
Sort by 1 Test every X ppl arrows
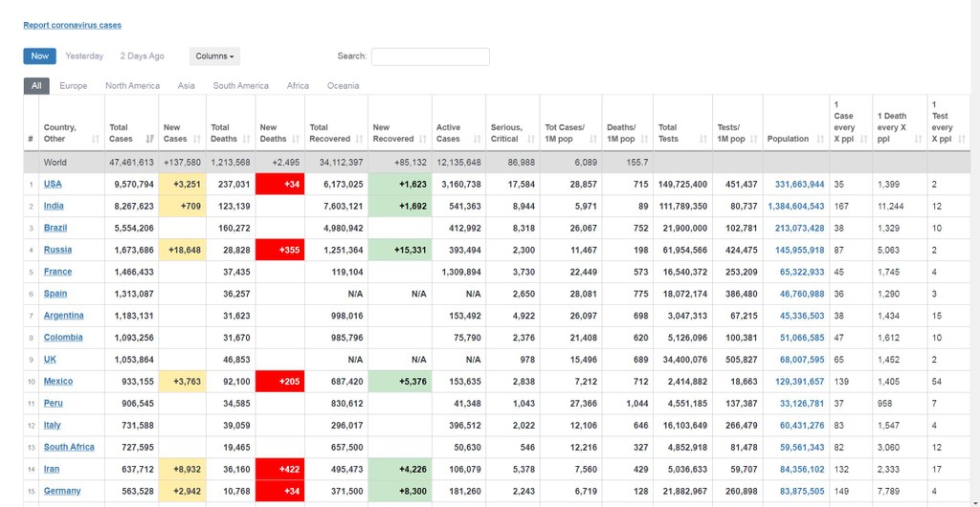click(x=961, y=140)
